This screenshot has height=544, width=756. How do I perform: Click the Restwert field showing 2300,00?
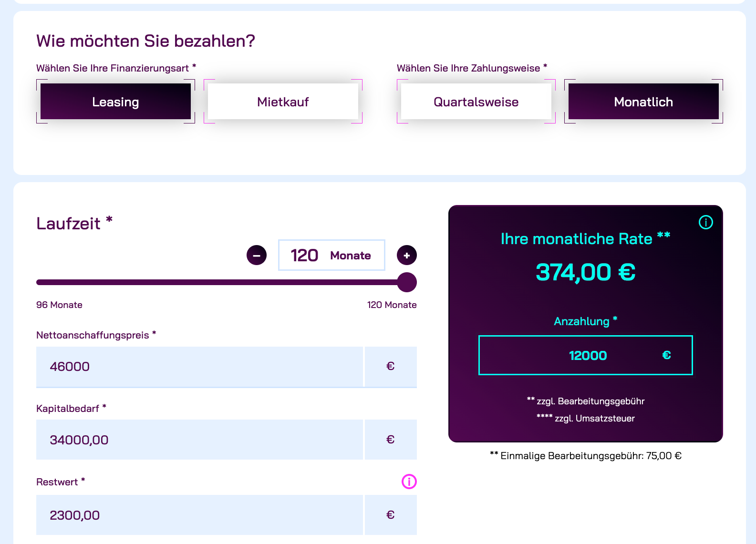pyautogui.click(x=199, y=515)
